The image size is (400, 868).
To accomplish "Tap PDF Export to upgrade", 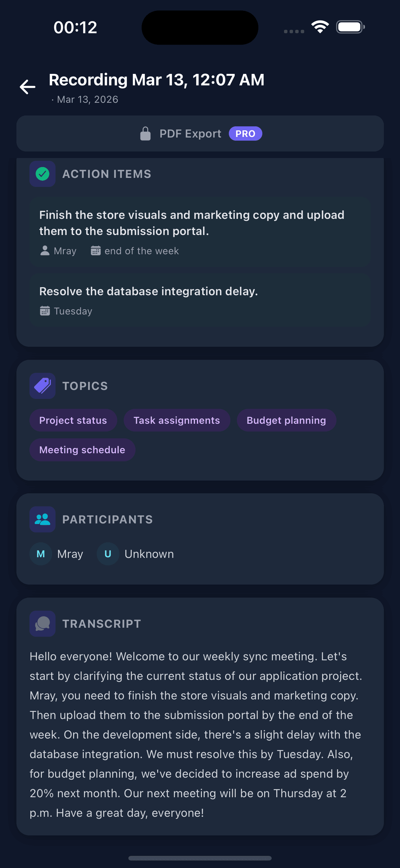I will [191, 133].
